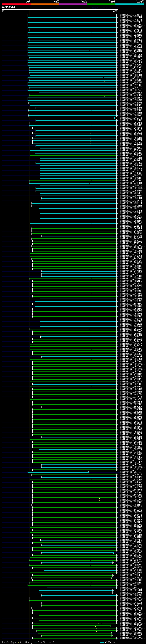Click the UniRef100_Q7XIK5 label

pos(131,58)
